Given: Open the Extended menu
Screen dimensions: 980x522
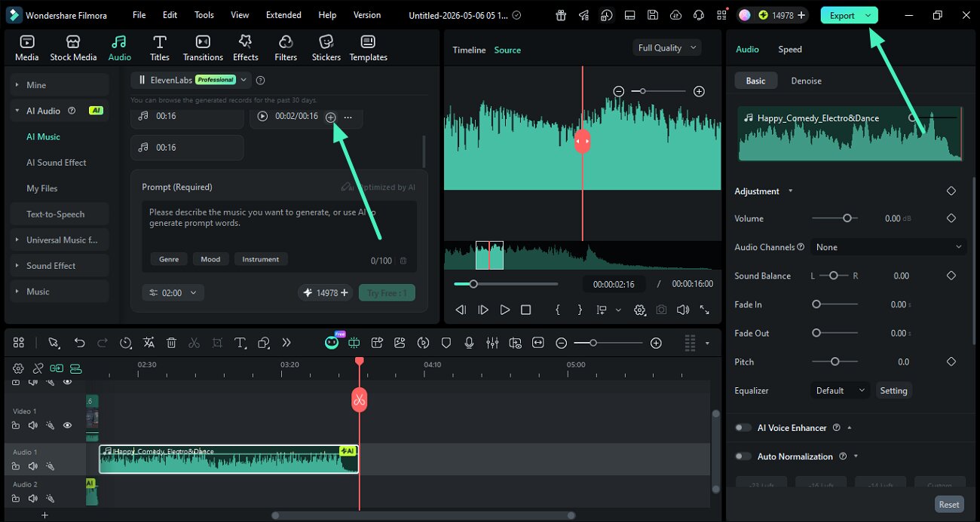Looking at the screenshot, I should point(283,15).
